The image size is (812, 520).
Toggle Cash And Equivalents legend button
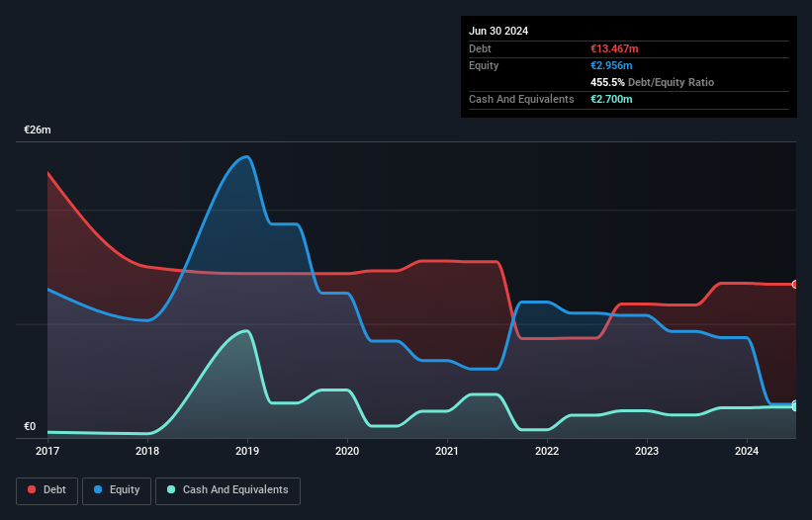coord(227,491)
